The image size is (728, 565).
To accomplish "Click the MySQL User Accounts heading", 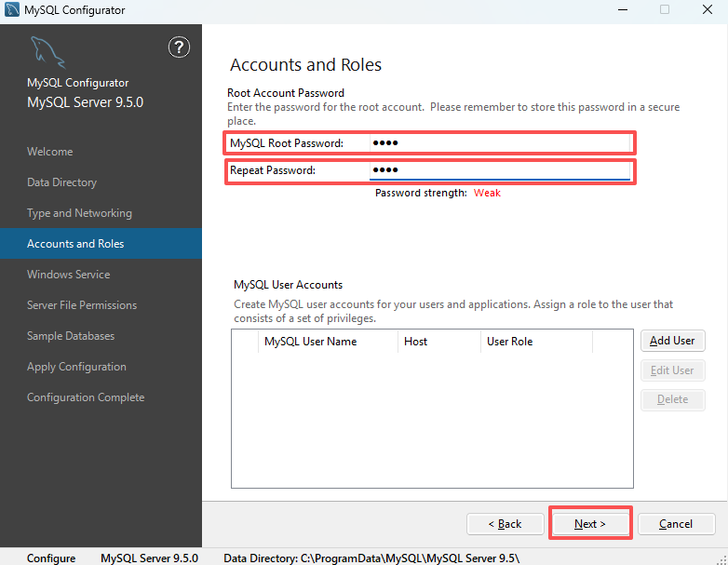I will (288, 285).
